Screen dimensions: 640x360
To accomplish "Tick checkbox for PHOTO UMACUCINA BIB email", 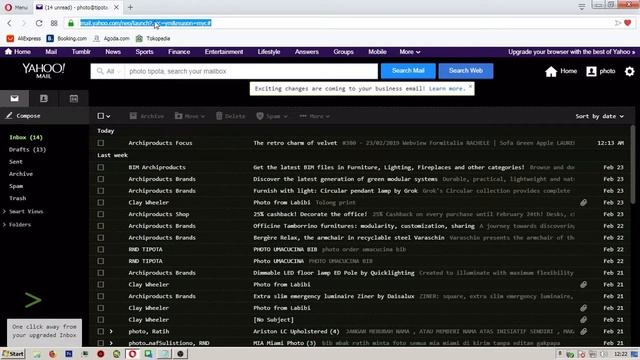I will coord(101,249).
